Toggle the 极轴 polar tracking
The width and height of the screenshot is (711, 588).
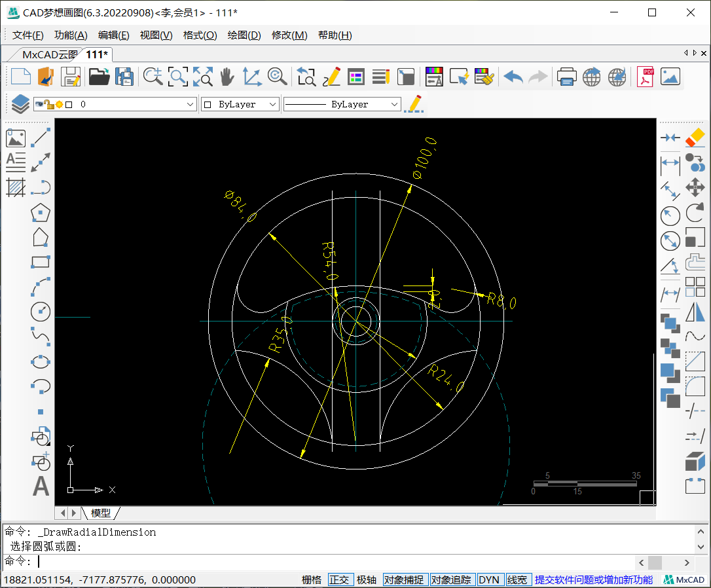[367, 579]
